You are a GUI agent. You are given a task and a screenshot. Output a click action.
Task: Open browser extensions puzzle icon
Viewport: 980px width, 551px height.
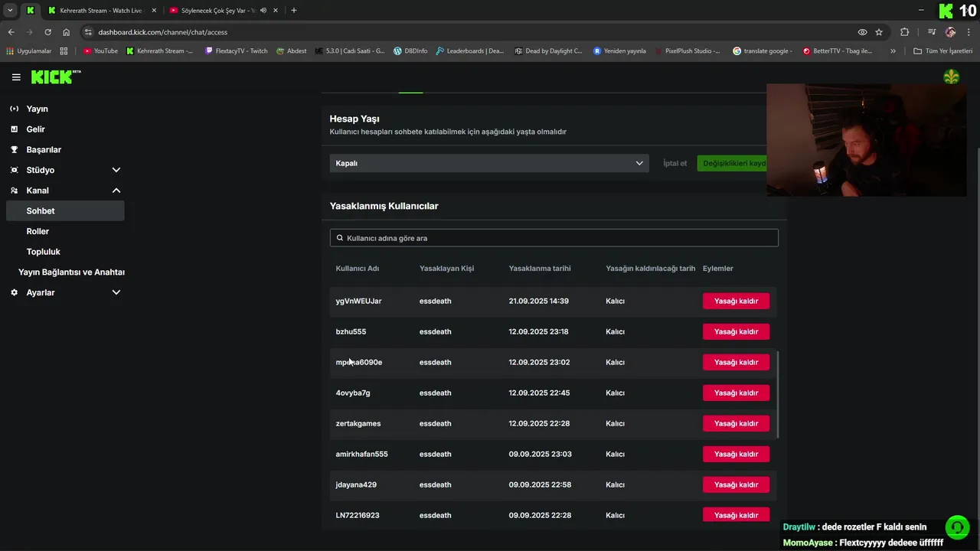904,32
